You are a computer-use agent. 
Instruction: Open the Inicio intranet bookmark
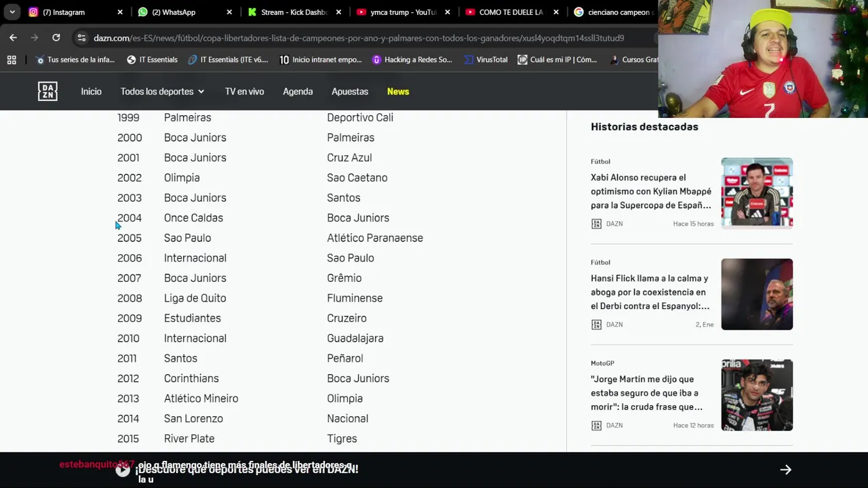click(x=321, y=60)
